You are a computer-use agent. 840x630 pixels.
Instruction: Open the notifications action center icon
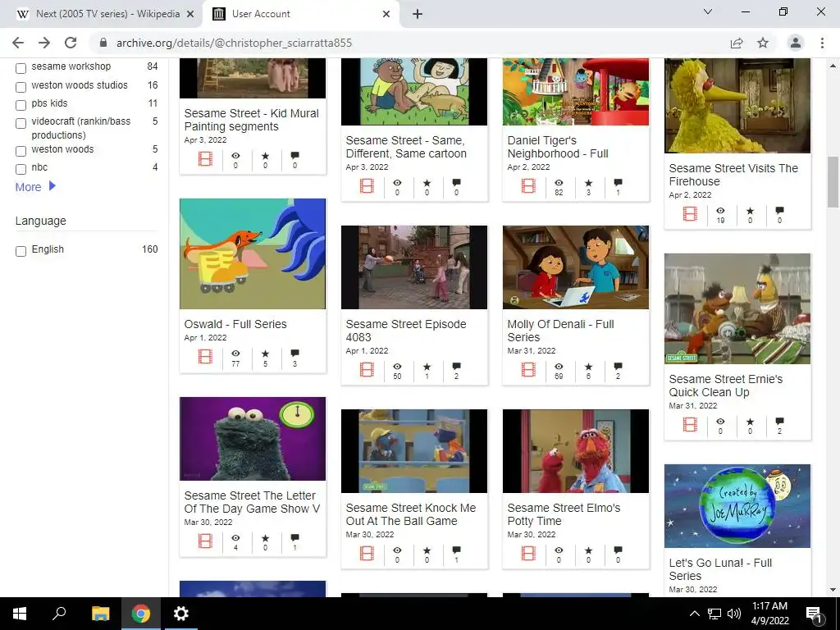814,614
